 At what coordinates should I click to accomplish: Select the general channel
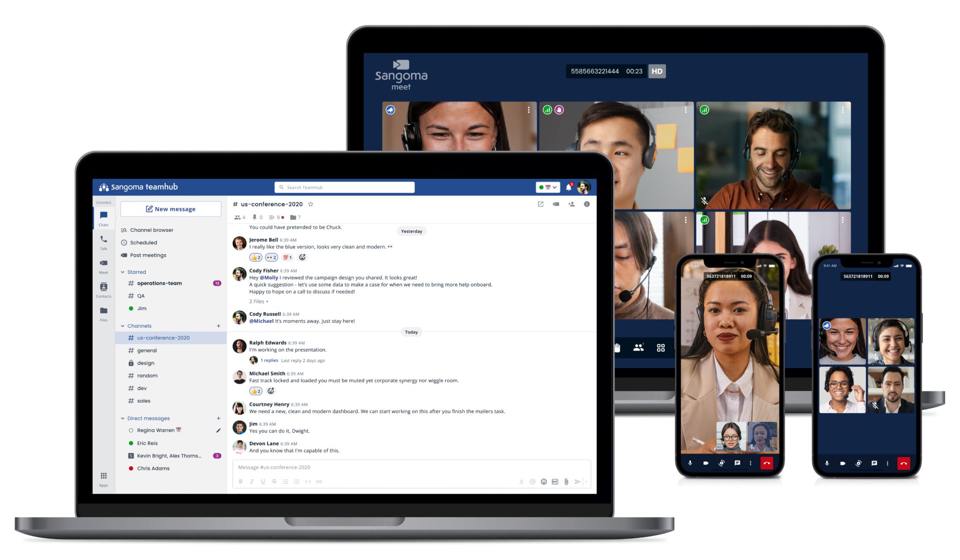click(x=147, y=351)
